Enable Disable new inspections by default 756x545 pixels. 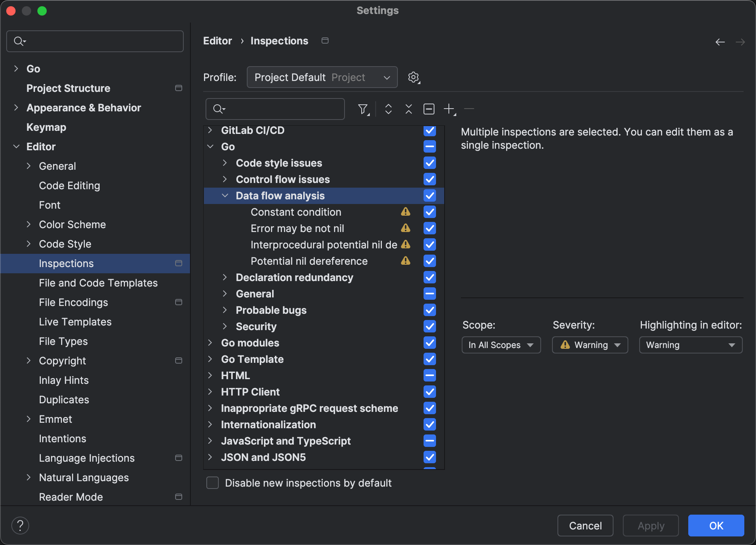[213, 483]
